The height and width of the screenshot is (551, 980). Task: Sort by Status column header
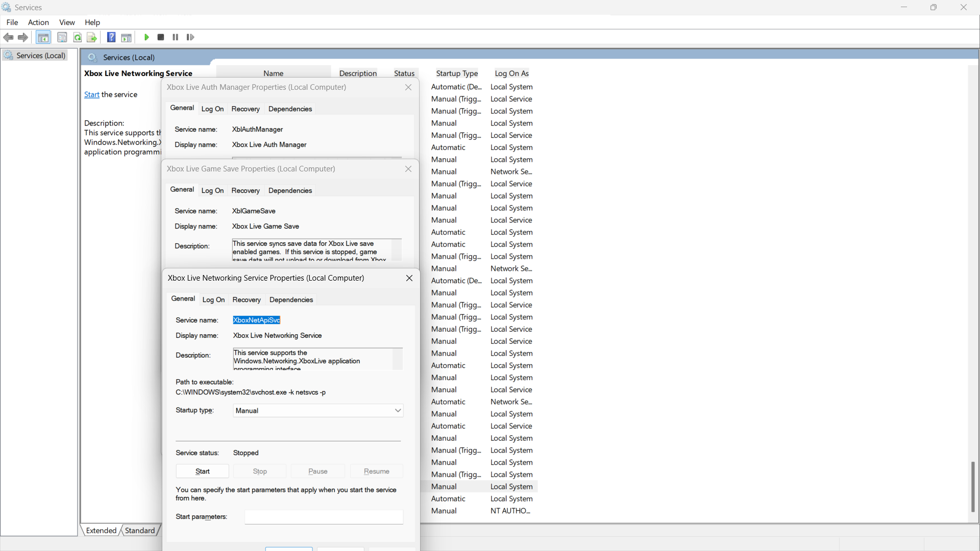pos(404,73)
